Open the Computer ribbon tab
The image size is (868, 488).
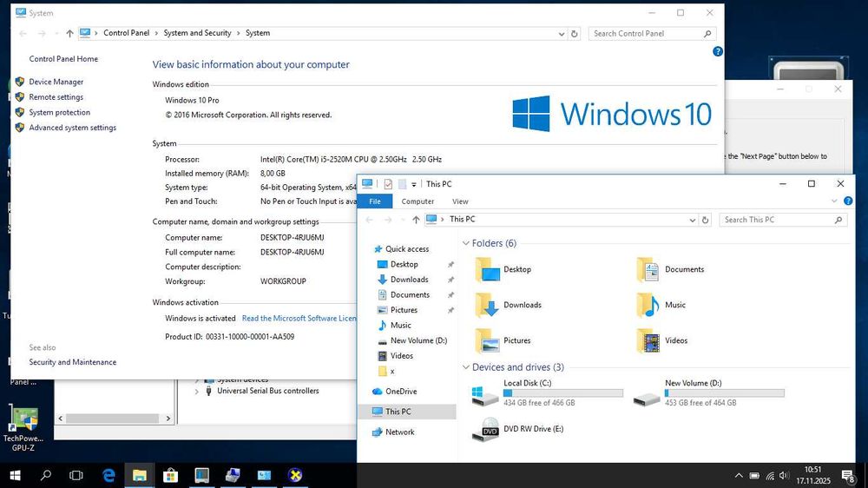tap(418, 201)
